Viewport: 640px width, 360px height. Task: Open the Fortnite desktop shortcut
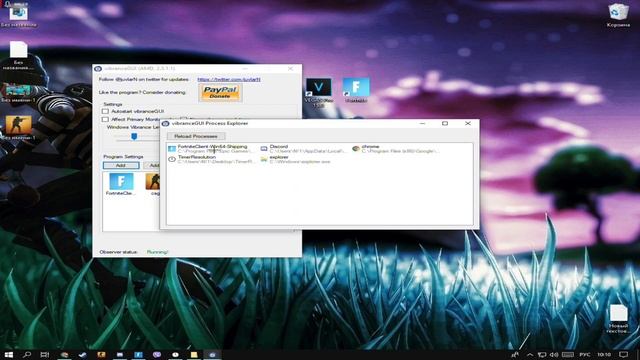[356, 90]
